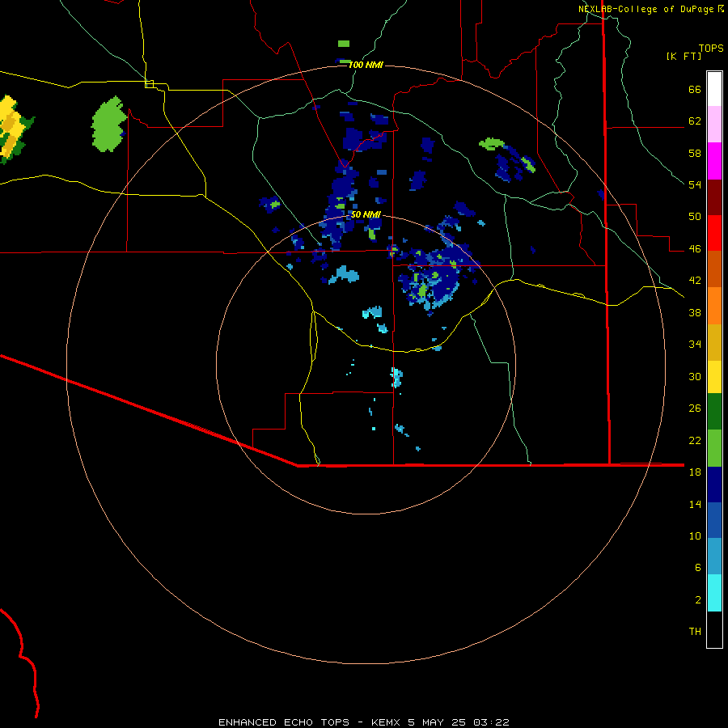Viewport: 728px width, 728px height.
Task: Click the large light green echo blob at upper left
Action: pyautogui.click(x=108, y=125)
